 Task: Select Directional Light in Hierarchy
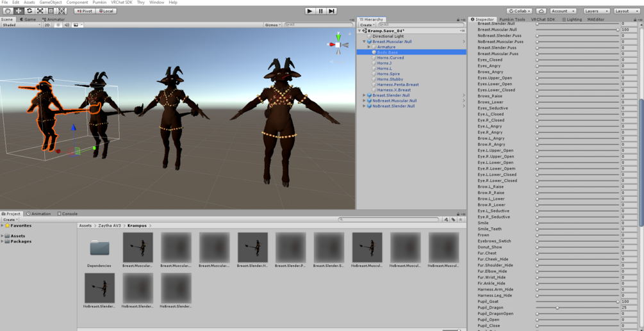tap(388, 36)
